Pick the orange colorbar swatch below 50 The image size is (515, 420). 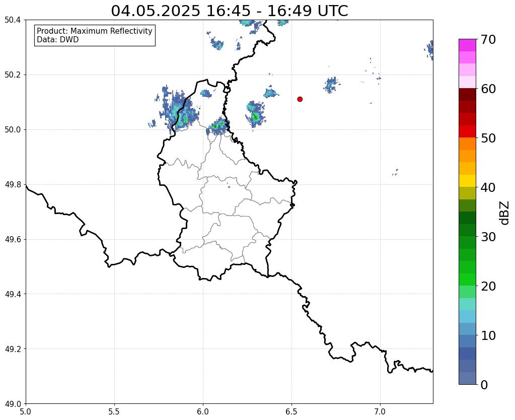467,144
